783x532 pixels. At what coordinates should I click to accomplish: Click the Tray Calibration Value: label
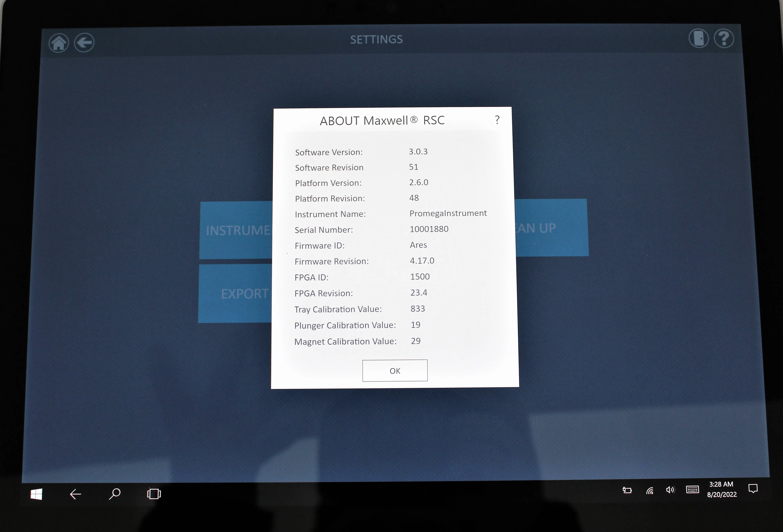click(338, 309)
